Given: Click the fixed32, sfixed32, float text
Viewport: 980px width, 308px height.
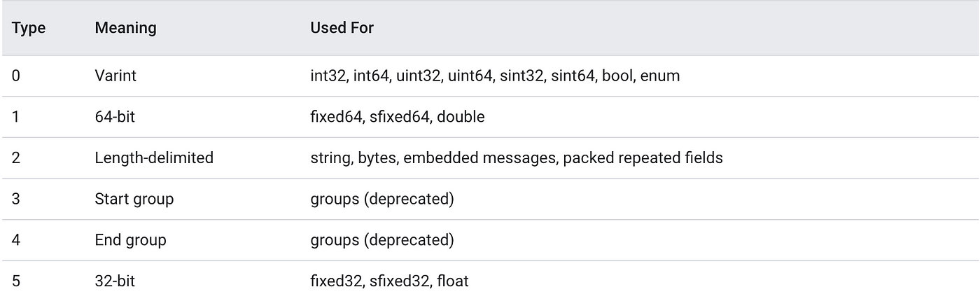Looking at the screenshot, I should (x=389, y=281).
